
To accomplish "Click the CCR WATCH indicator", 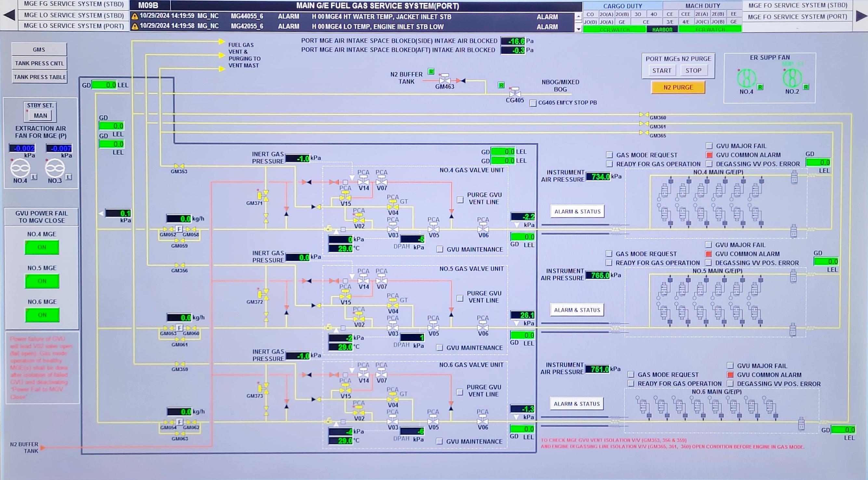I will pos(615,30).
